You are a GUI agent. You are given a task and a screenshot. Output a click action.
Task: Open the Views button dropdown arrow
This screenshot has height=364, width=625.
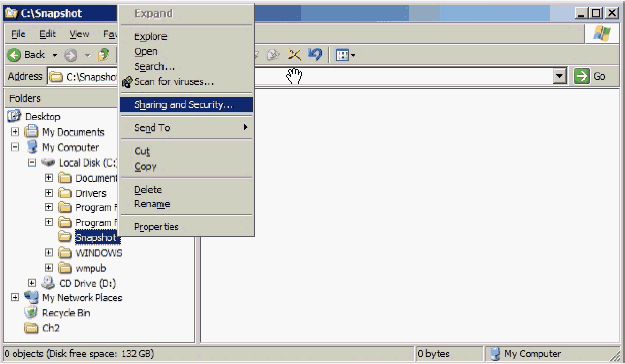353,55
